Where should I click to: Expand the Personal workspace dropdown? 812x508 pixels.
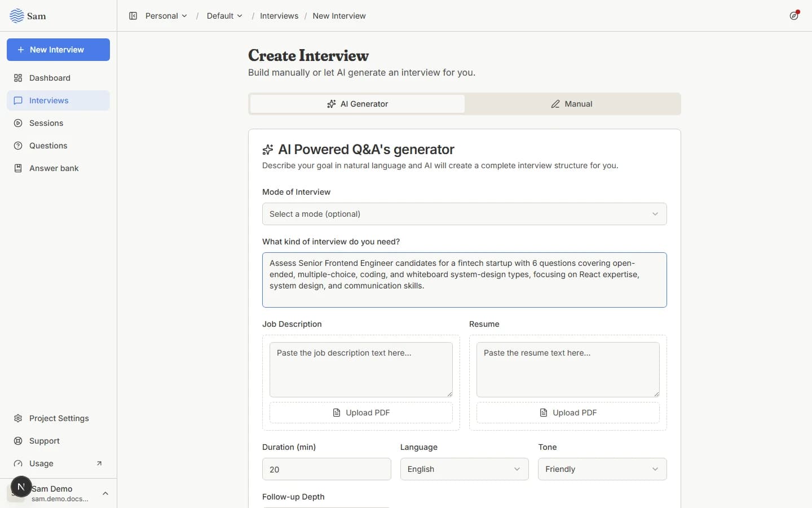point(166,16)
